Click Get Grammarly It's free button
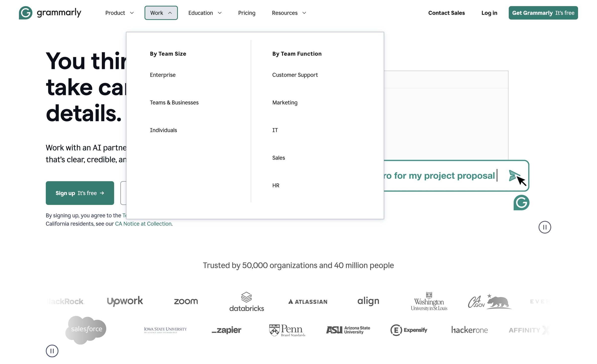 (543, 13)
